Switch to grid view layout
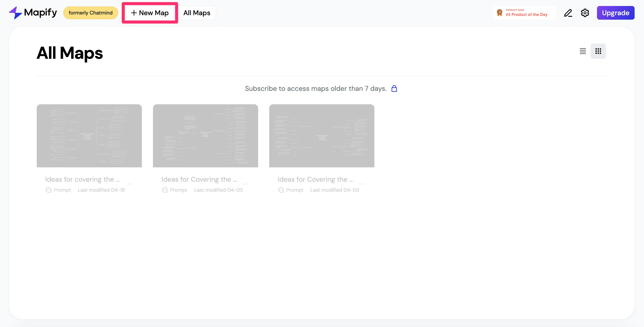Screen dimensions: 644x327 (x=598, y=51)
